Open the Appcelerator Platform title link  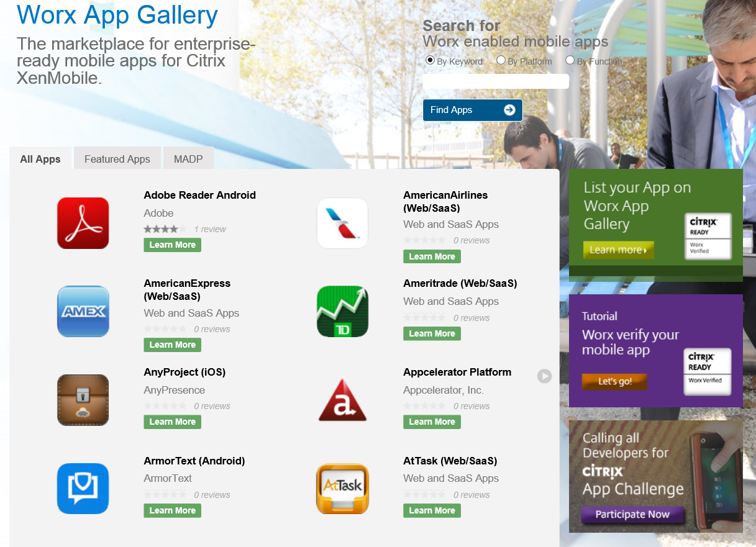tap(457, 372)
